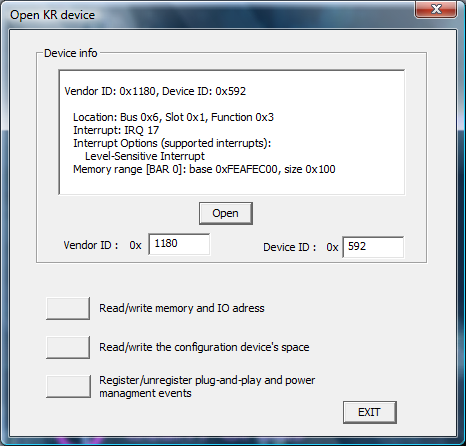This screenshot has width=466, height=446.
Task: Select the 'Vendor ID: 0x1180, Device ID: 0x592' line
Action: pyautogui.click(x=155, y=91)
